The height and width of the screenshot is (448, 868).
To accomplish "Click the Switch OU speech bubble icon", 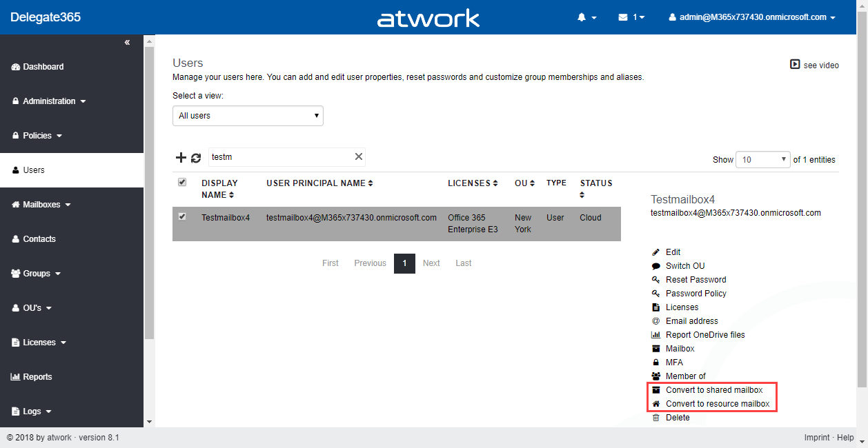I will (656, 266).
